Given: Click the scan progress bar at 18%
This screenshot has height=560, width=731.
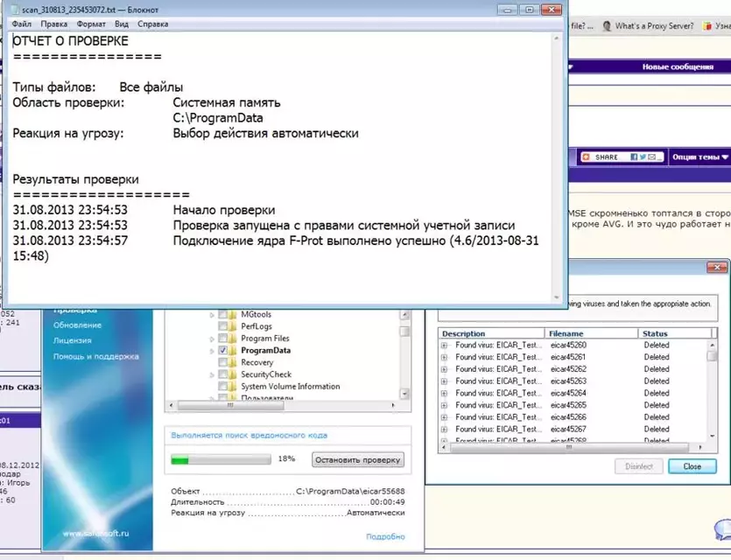Looking at the screenshot, I should [x=221, y=460].
